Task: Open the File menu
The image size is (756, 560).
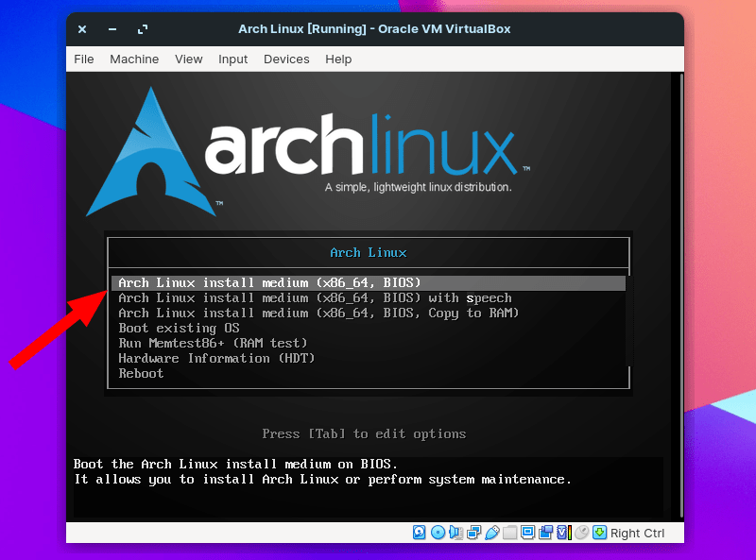Action: pos(83,59)
